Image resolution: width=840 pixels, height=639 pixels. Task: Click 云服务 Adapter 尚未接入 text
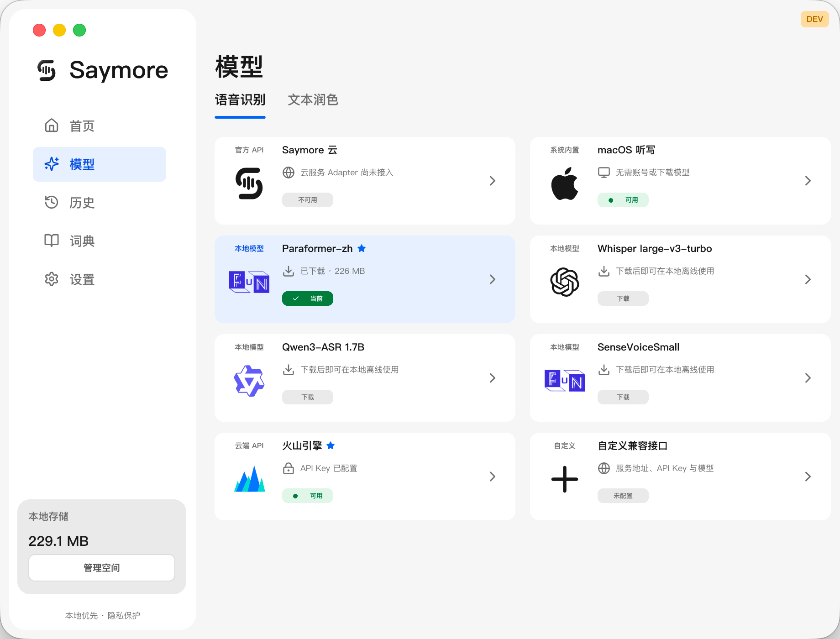pyautogui.click(x=347, y=173)
